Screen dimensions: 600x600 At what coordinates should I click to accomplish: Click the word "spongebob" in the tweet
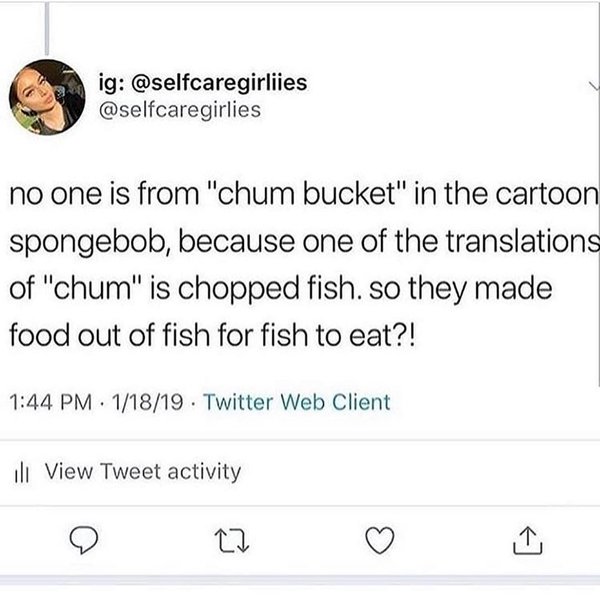[91, 241]
